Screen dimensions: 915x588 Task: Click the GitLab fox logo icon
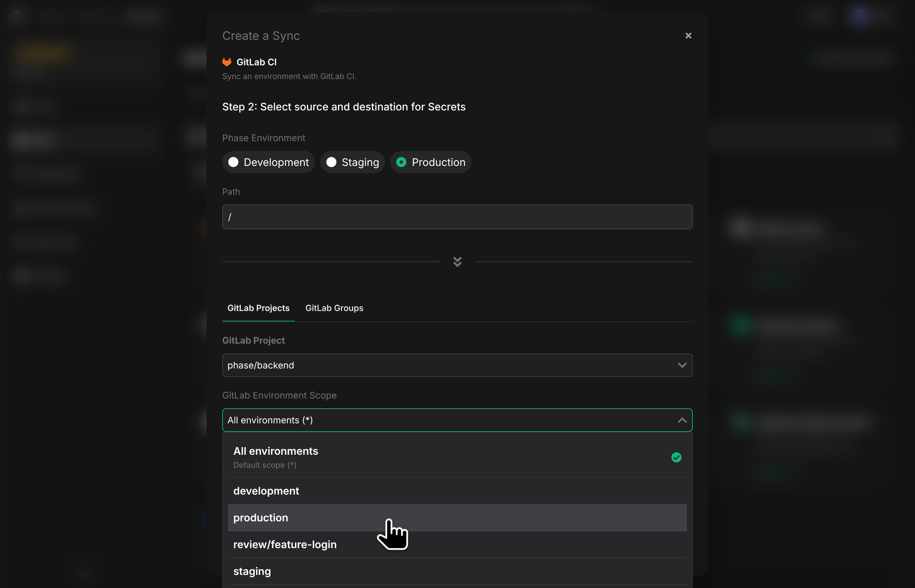pyautogui.click(x=227, y=62)
